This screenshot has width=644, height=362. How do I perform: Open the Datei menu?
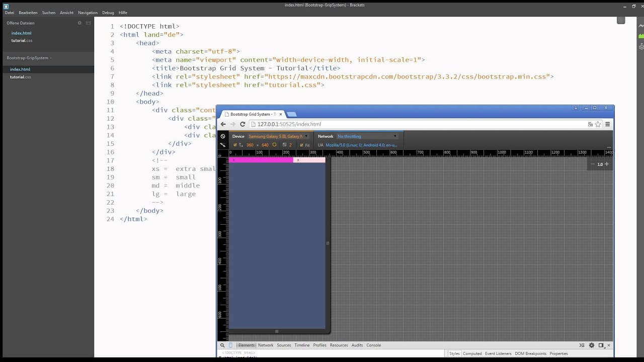coord(9,13)
